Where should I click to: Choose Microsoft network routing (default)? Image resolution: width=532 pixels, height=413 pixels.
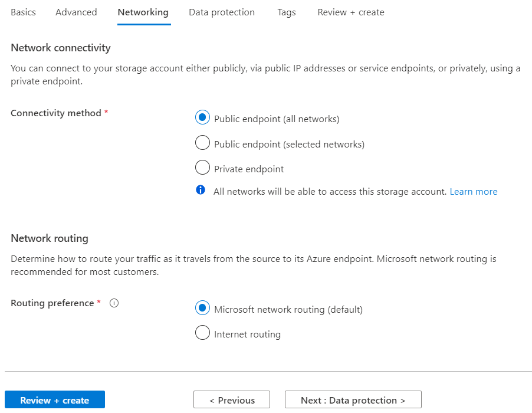pos(202,309)
